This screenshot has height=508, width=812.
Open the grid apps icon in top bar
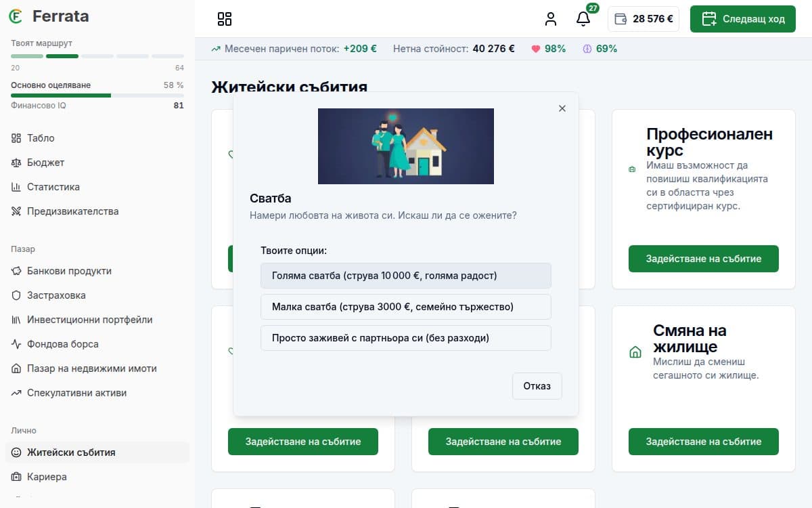coord(225,19)
